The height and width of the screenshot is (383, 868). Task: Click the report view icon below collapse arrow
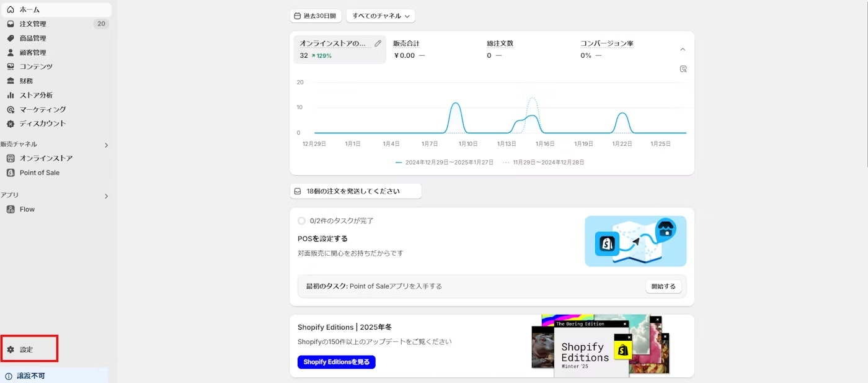[x=683, y=69]
